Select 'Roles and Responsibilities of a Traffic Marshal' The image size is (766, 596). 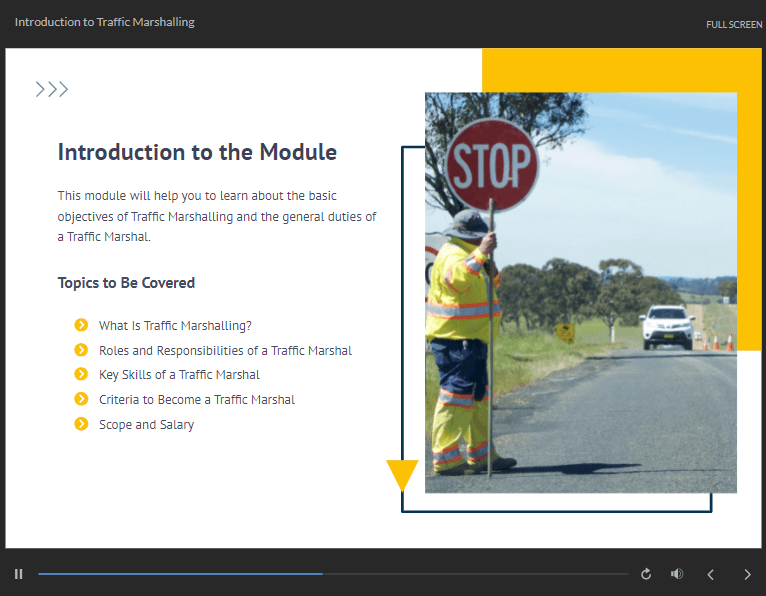pyautogui.click(x=225, y=351)
